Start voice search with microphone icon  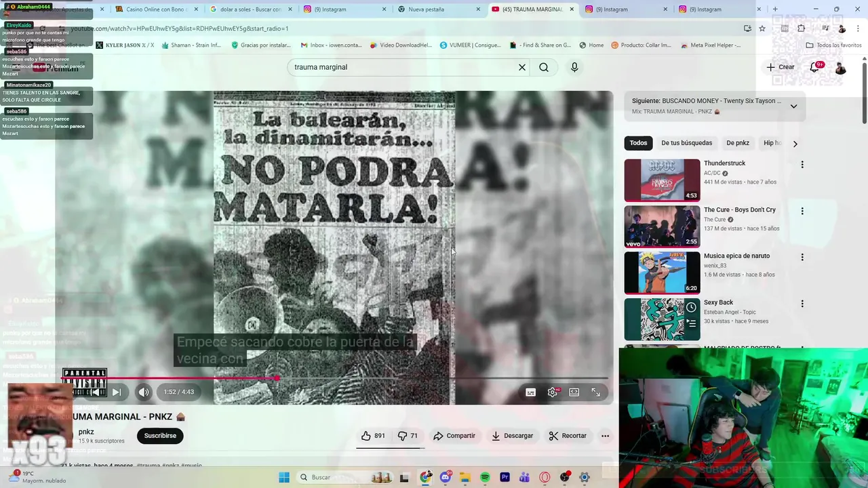574,67
